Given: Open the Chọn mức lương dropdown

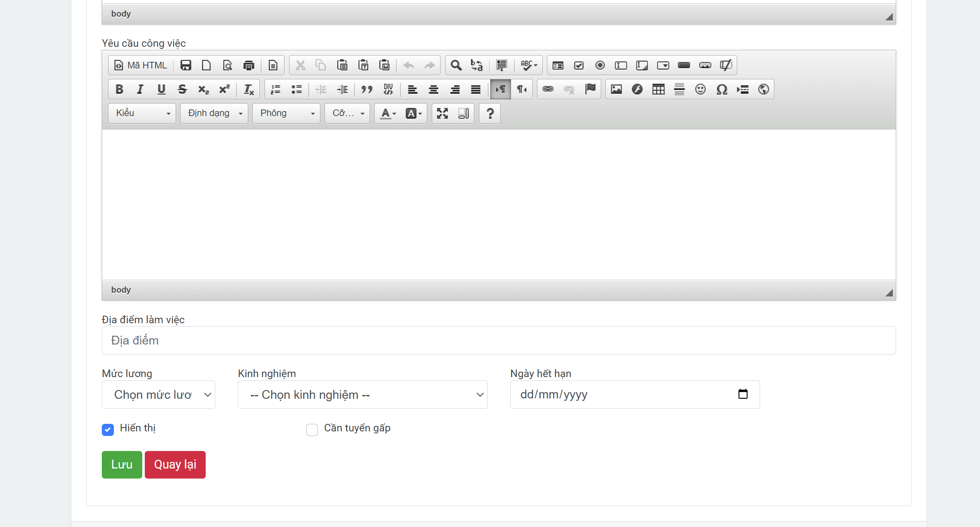Looking at the screenshot, I should tap(159, 395).
